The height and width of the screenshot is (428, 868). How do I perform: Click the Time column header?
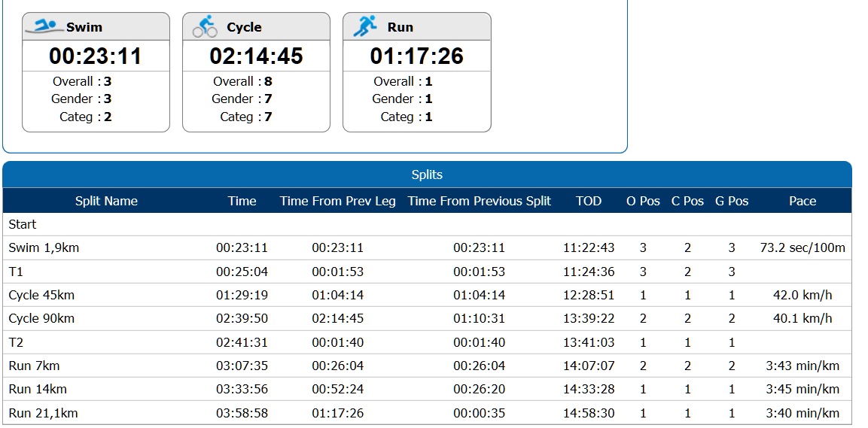[242, 201]
